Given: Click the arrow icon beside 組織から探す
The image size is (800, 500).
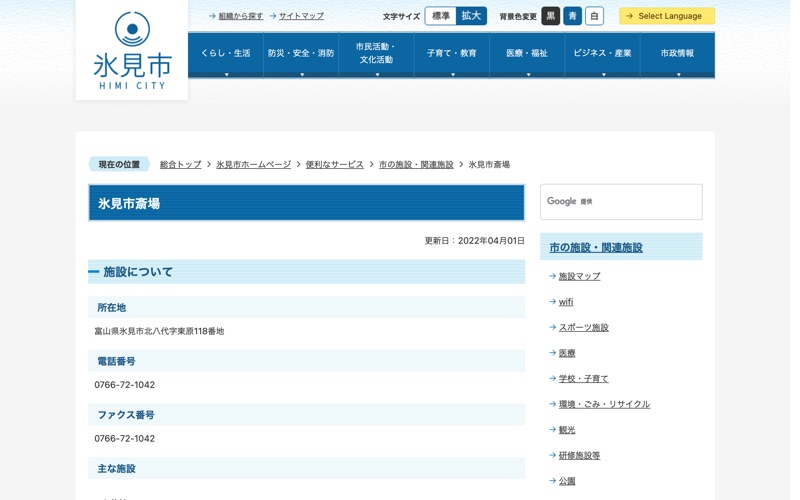Looking at the screenshot, I should click(x=212, y=16).
